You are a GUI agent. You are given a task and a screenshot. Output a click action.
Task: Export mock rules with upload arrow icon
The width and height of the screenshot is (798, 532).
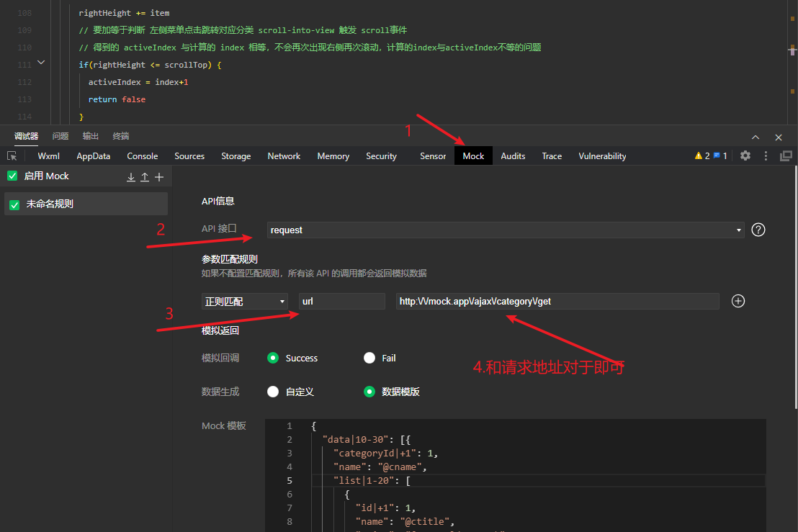145,176
